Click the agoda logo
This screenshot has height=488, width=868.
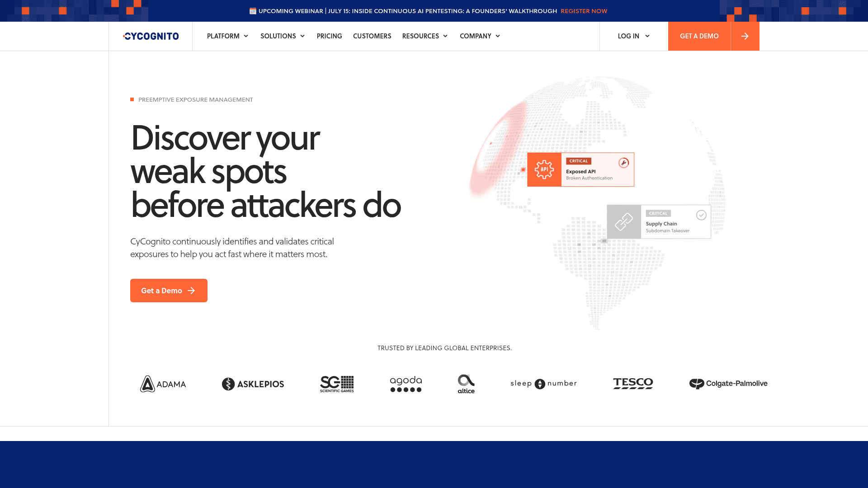tap(406, 384)
